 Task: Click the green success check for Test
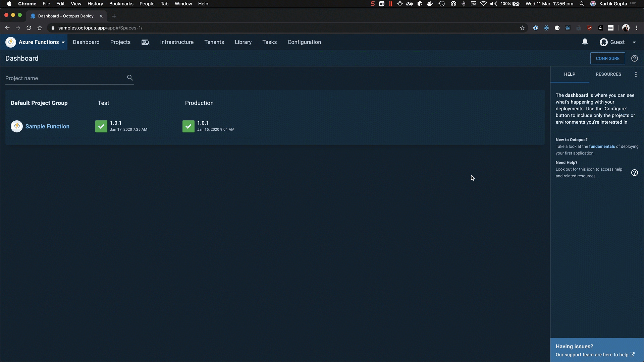click(101, 126)
